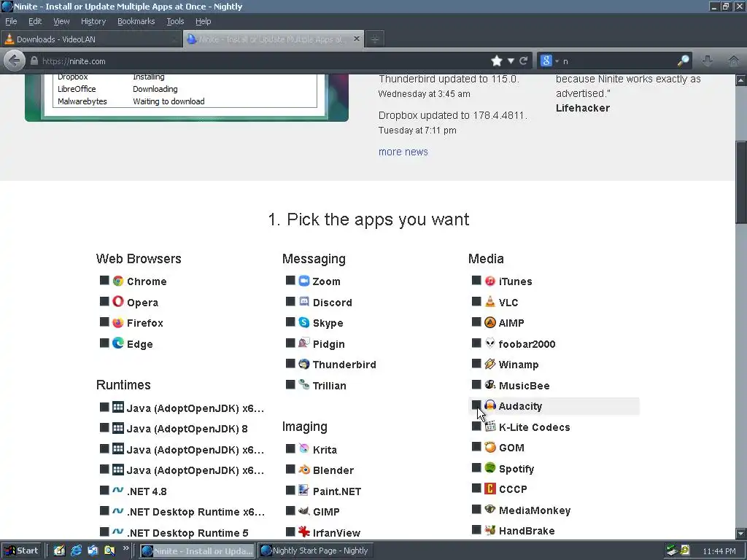Open downloads arrow in the toolbar
The width and height of the screenshot is (747, 560).
(x=708, y=61)
